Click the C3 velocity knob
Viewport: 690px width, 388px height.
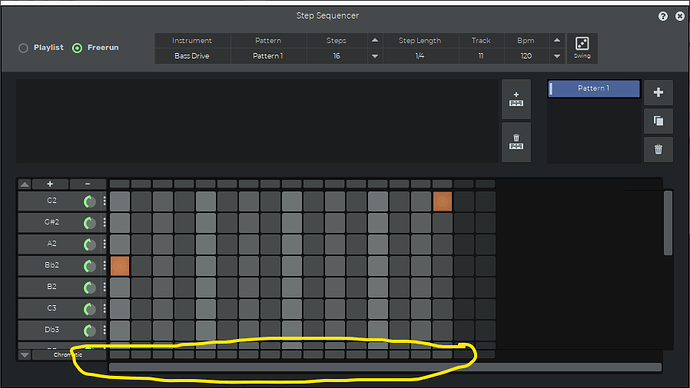tap(89, 309)
